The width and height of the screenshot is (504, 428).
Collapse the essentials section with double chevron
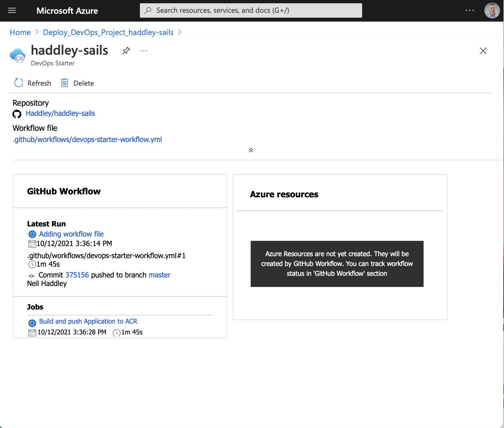pyautogui.click(x=251, y=150)
